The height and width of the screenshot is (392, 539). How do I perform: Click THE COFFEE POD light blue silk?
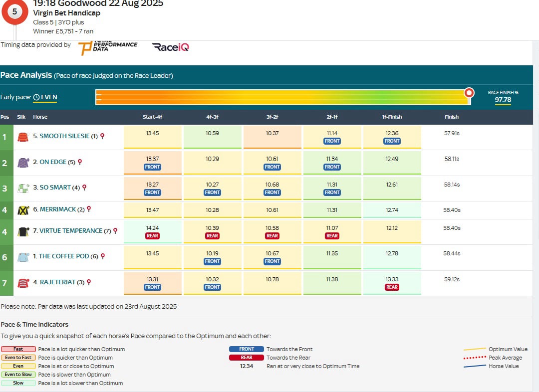23,256
